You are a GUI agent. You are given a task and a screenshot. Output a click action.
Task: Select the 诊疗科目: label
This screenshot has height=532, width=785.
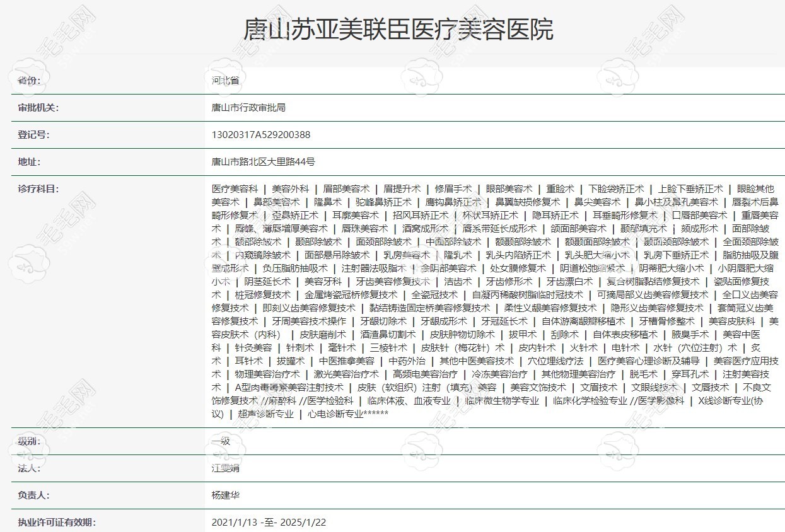pos(38,189)
